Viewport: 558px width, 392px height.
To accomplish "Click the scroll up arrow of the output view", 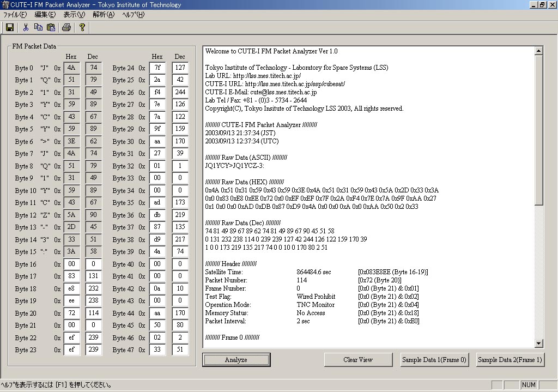I will point(538,51).
